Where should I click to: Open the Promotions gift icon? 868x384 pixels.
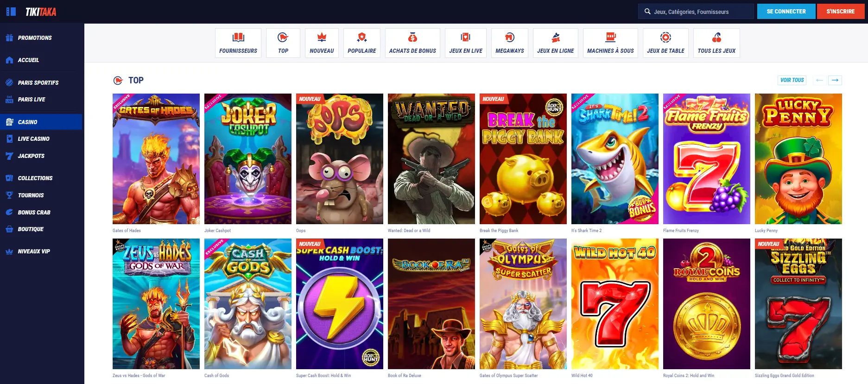tap(9, 38)
